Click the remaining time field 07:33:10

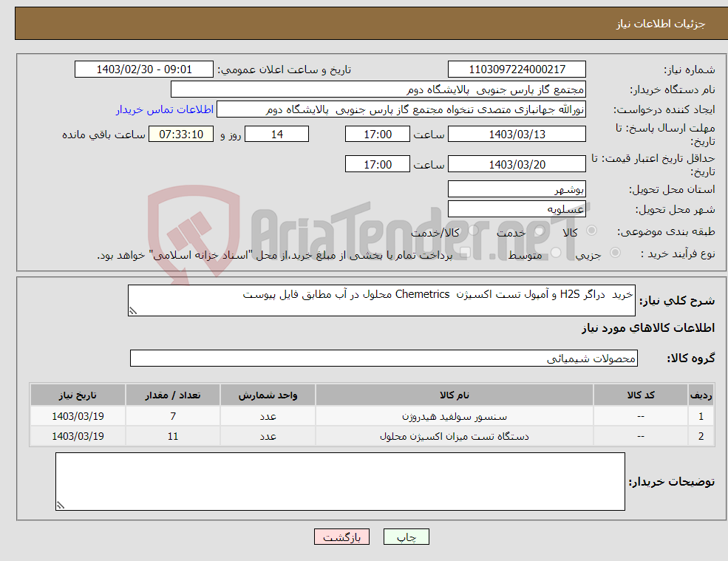(181, 135)
